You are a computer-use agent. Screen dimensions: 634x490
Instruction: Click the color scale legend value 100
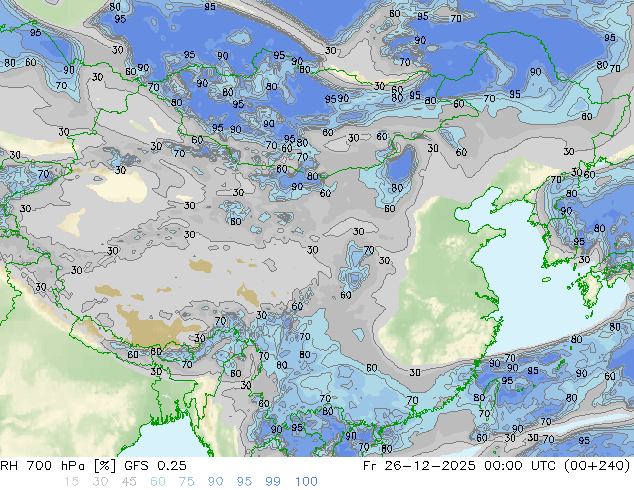pyautogui.click(x=306, y=482)
